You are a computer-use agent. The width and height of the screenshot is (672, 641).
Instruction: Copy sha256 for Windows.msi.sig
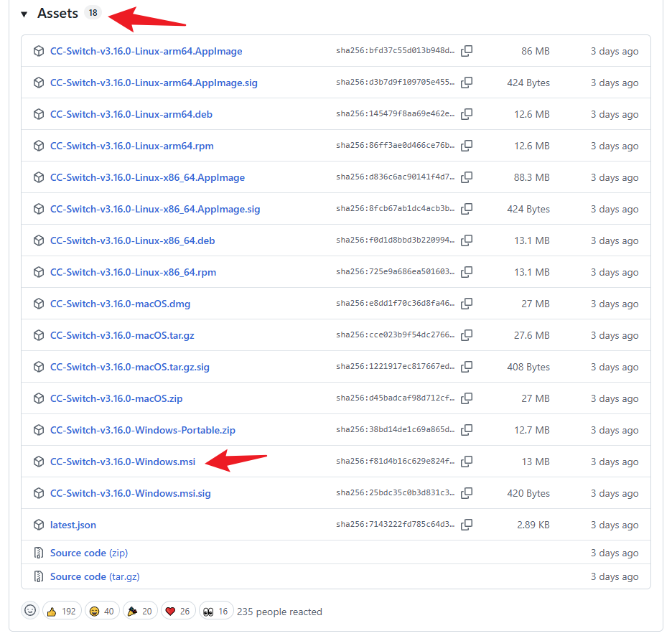[x=467, y=493]
